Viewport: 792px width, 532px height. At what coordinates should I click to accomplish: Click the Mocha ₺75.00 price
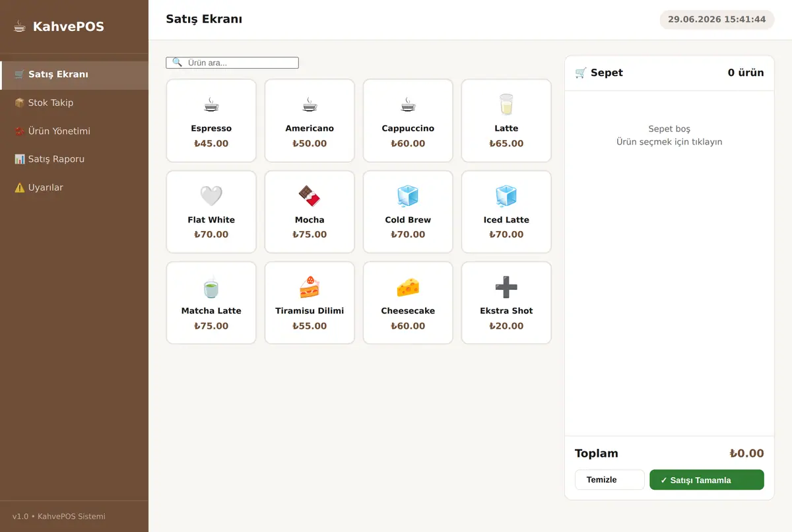(x=310, y=234)
